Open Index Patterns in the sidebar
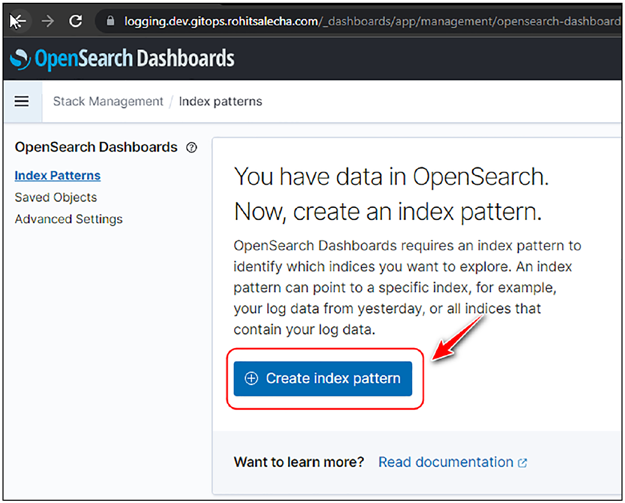This screenshot has width=625, height=503. click(x=57, y=175)
